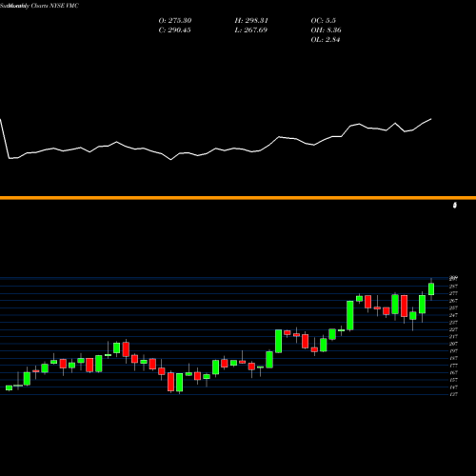This screenshot has width=476, height=476.
Task: Select the open value 'O: 275.30'
Action: [175, 21]
